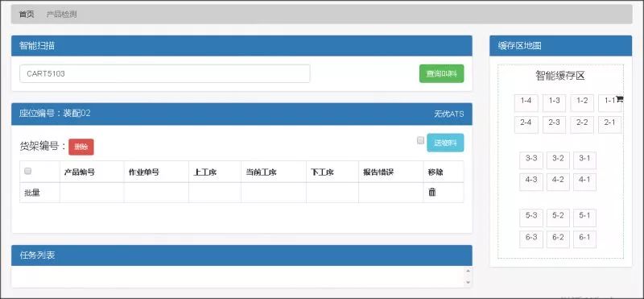The image size is (644, 299).
Task: Click the green 查询叫料 button
Action: click(441, 73)
